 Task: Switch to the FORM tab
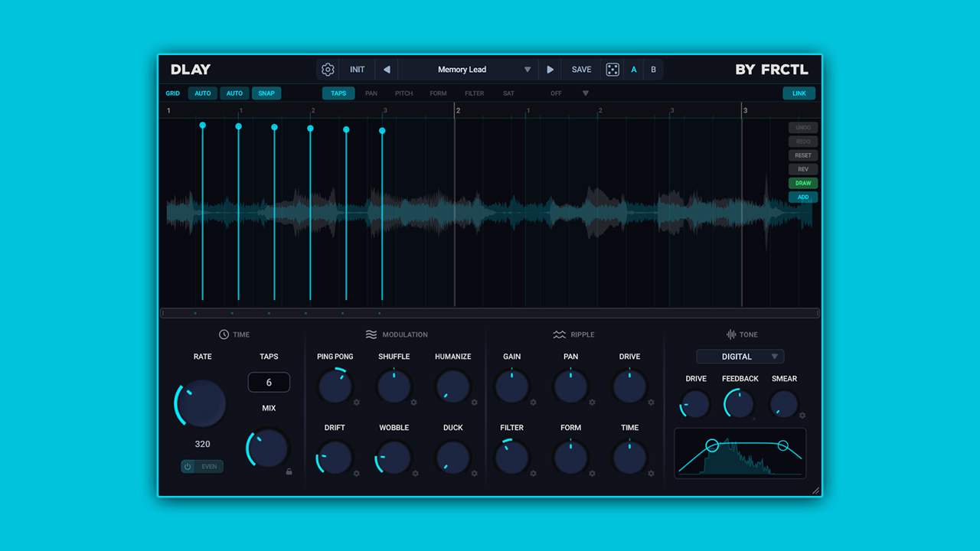pos(438,93)
